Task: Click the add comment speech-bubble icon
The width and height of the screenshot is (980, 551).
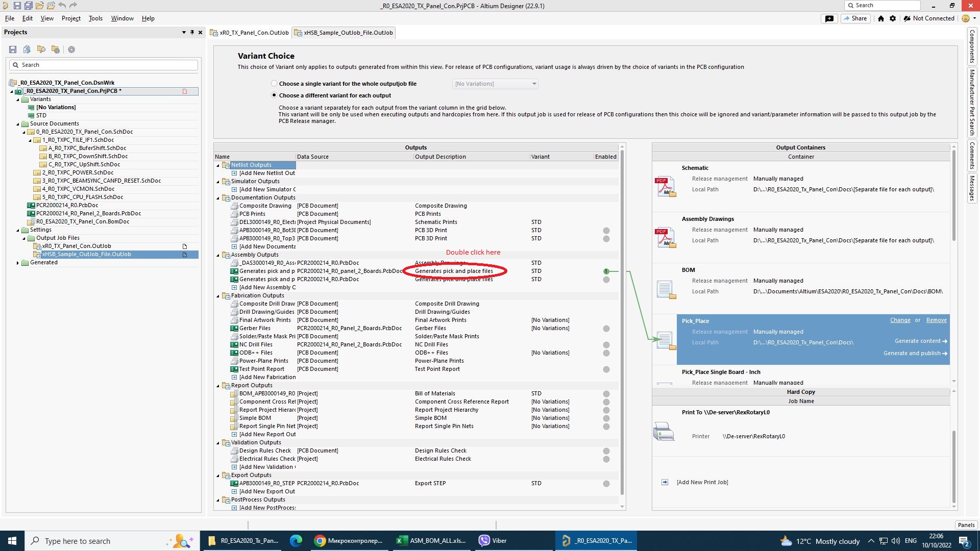Action: pos(829,18)
